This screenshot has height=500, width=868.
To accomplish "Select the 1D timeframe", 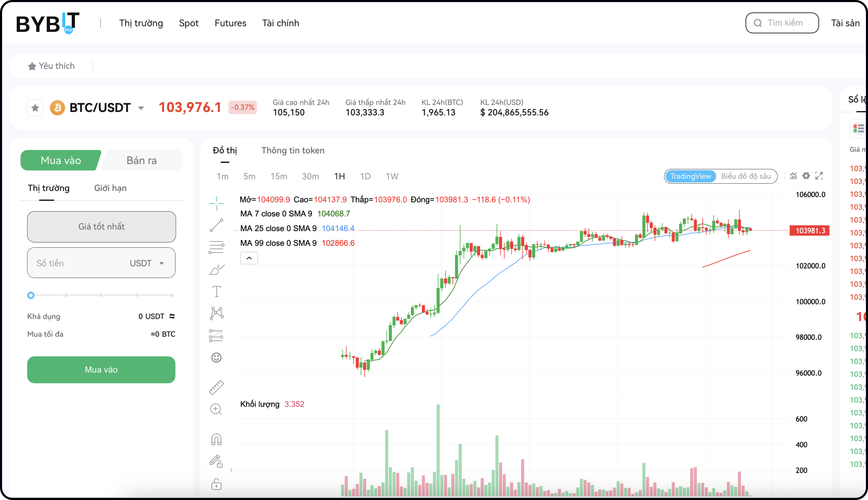I will point(365,176).
